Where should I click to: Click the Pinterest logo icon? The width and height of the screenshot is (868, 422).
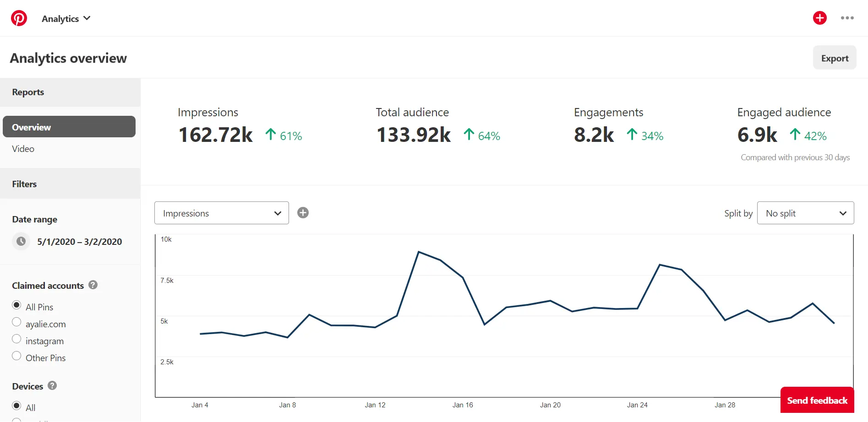coord(19,18)
